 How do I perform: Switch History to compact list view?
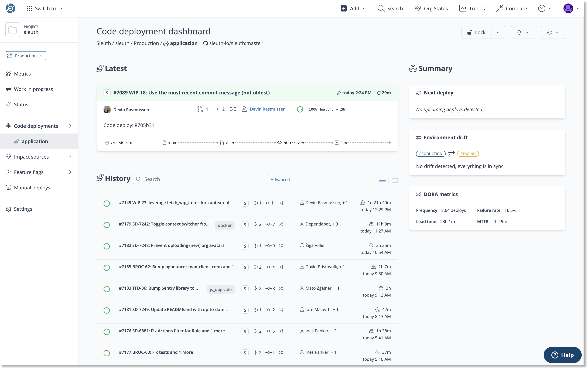click(x=382, y=180)
